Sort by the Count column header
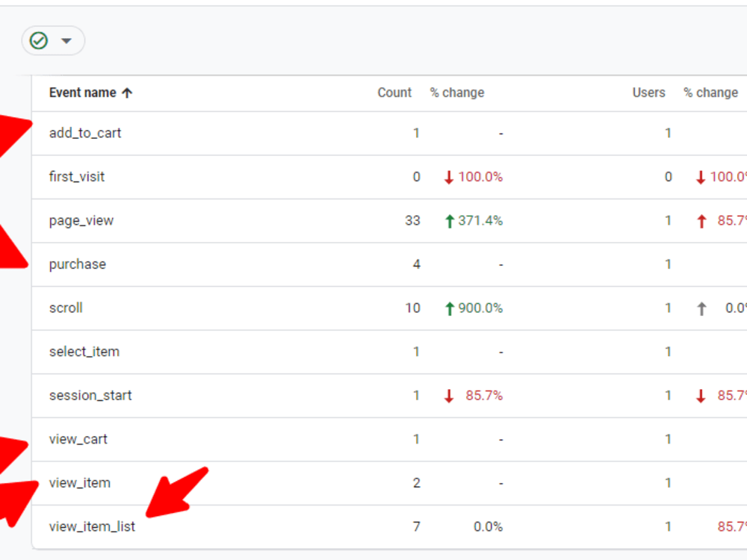The width and height of the screenshot is (747, 560). (x=394, y=93)
